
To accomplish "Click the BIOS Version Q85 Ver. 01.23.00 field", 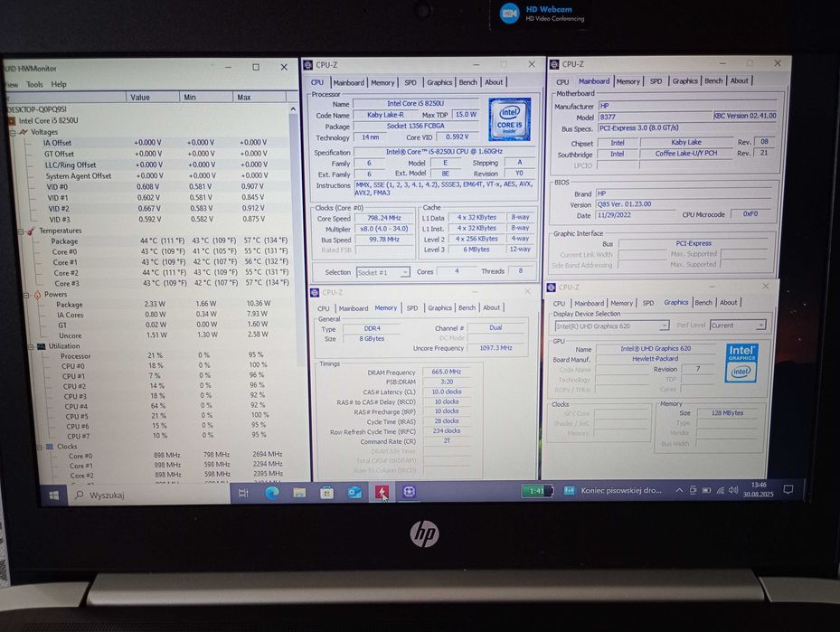I will pyautogui.click(x=684, y=204).
